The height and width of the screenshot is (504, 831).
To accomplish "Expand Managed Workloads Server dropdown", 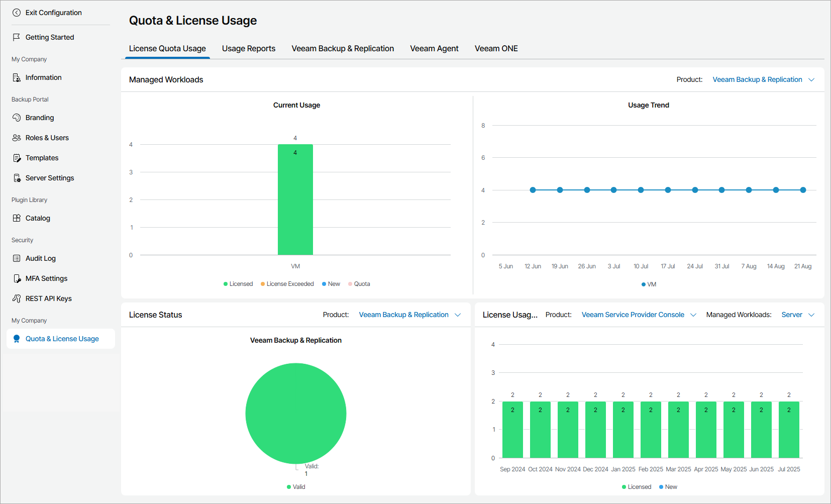I will [x=797, y=315].
